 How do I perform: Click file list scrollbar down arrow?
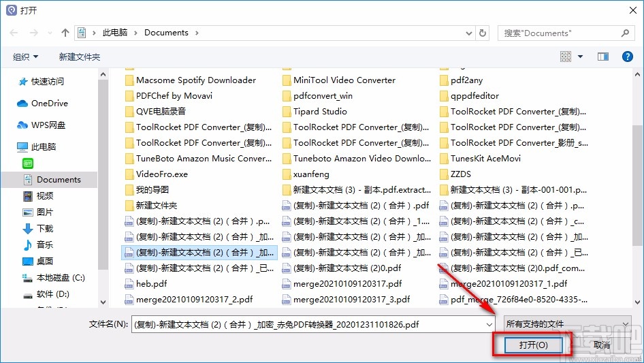(637, 302)
